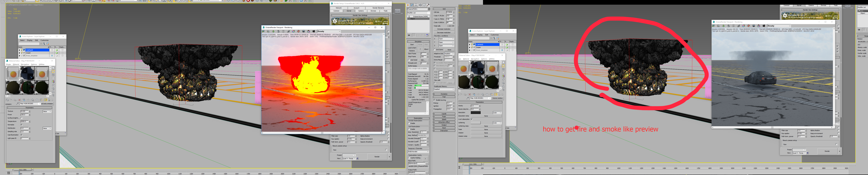Click the material picker eyedropper beside Map name
This screenshot has width=868, height=175.
18,104
